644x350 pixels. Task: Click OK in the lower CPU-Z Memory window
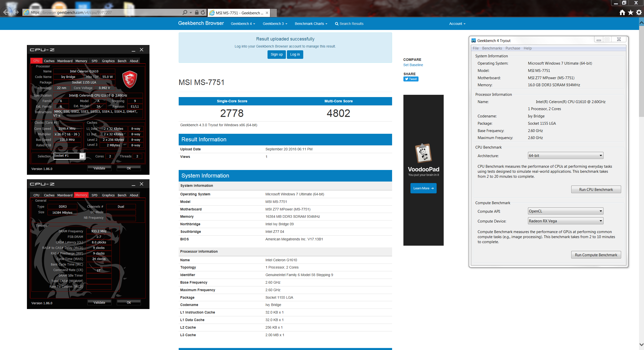pos(129,302)
